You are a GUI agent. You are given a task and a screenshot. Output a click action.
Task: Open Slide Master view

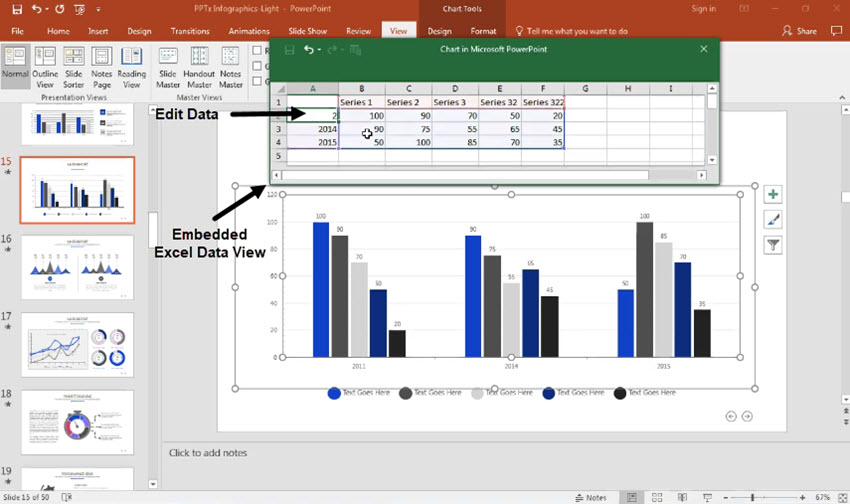tap(168, 68)
